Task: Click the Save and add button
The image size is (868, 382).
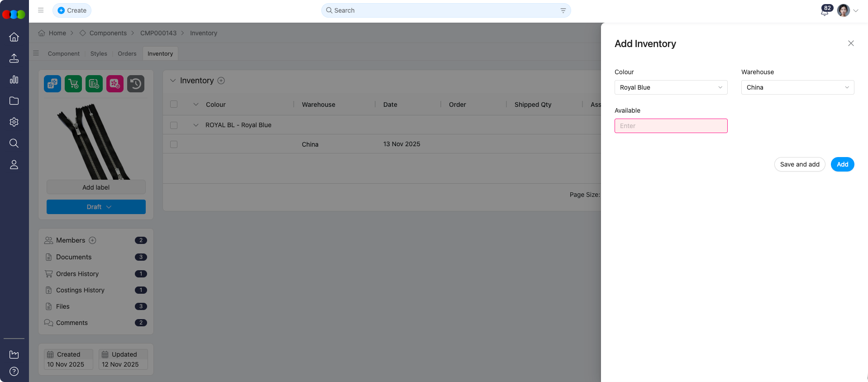Action: pos(800,164)
